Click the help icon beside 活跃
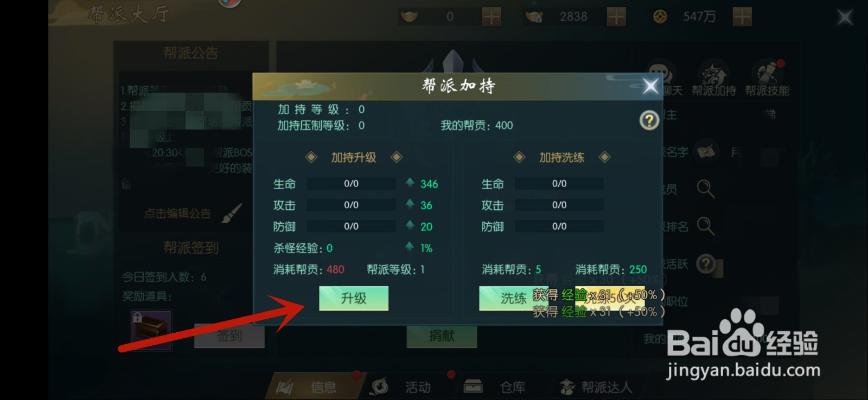 [705, 264]
